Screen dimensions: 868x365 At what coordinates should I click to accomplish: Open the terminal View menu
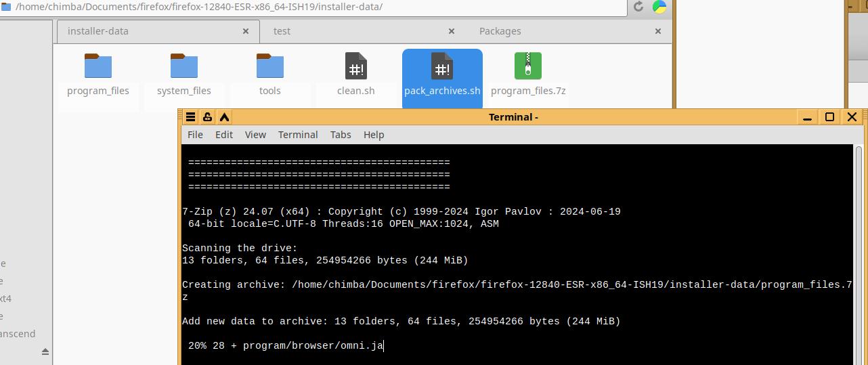tap(255, 135)
